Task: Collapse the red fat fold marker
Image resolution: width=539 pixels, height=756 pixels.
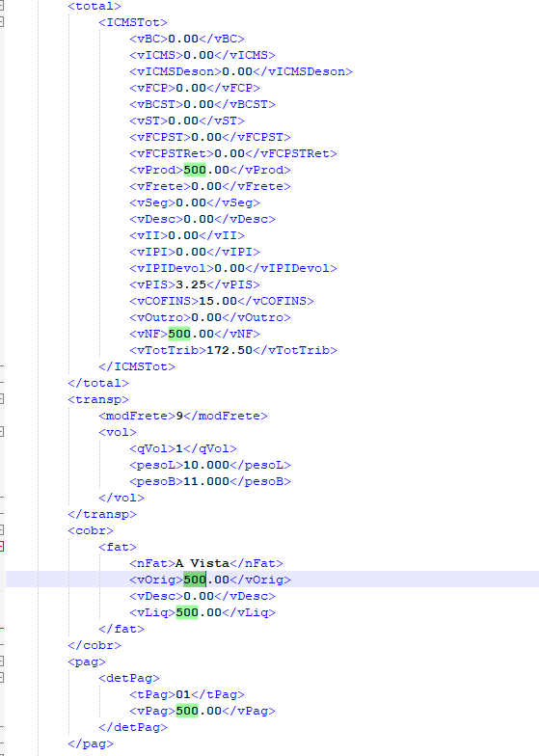Action: tap(2, 547)
